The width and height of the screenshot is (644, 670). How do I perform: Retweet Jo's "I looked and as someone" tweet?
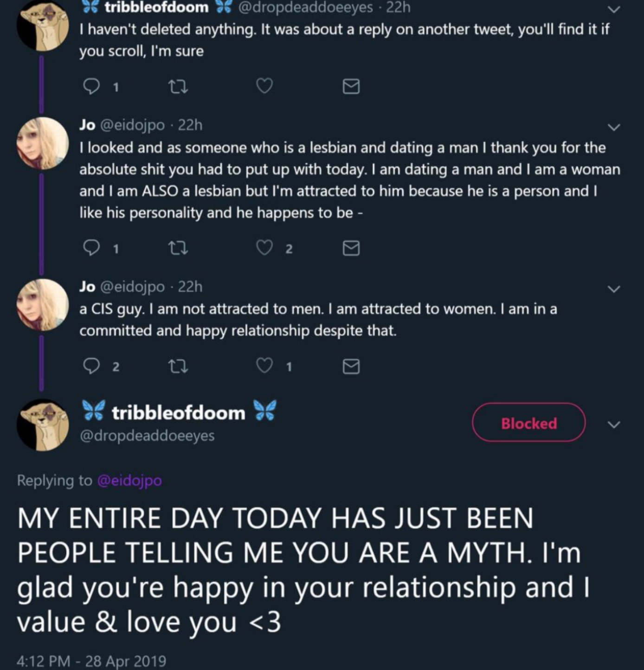[178, 249]
